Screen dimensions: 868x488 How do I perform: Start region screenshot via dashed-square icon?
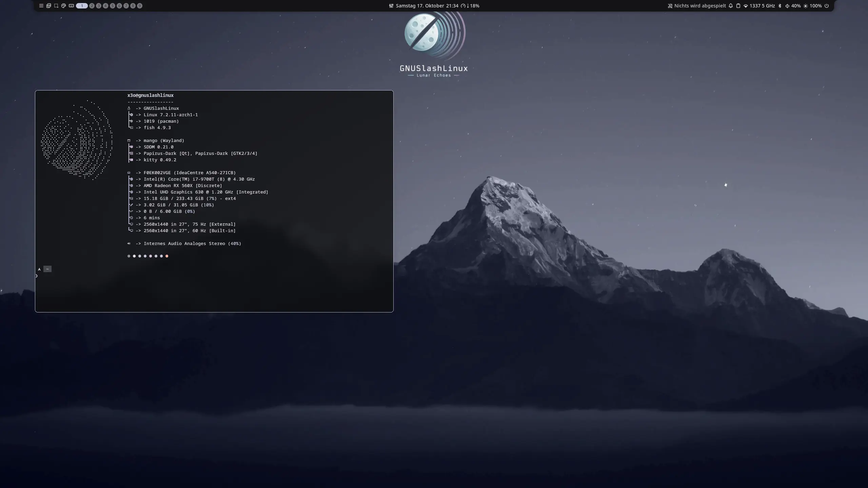click(56, 6)
